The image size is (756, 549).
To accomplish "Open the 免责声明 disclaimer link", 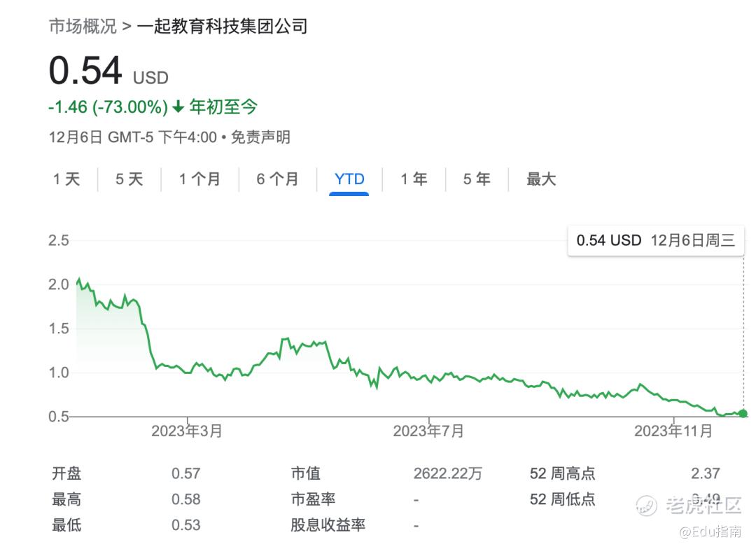I will 260,137.
